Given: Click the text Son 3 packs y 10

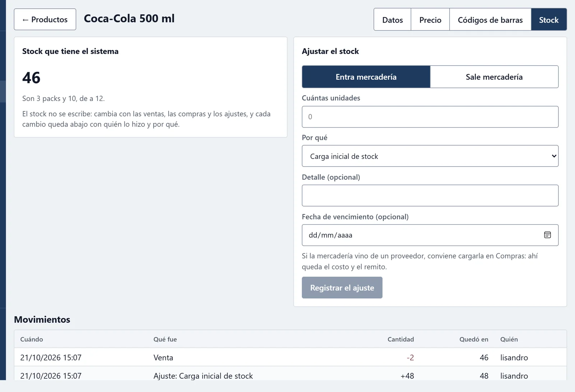Looking at the screenshot, I should [49, 98].
